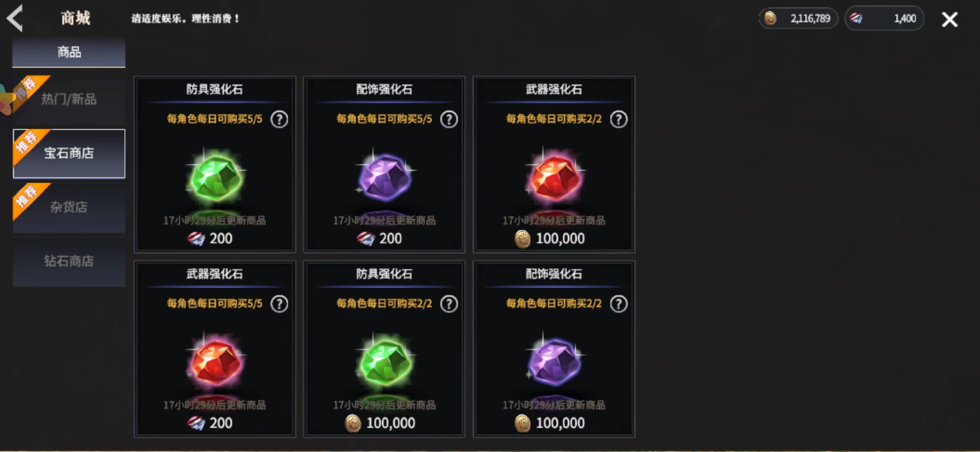Open help icon for 武器强化石 2/2 item
This screenshot has width=980, height=452.
(x=619, y=120)
